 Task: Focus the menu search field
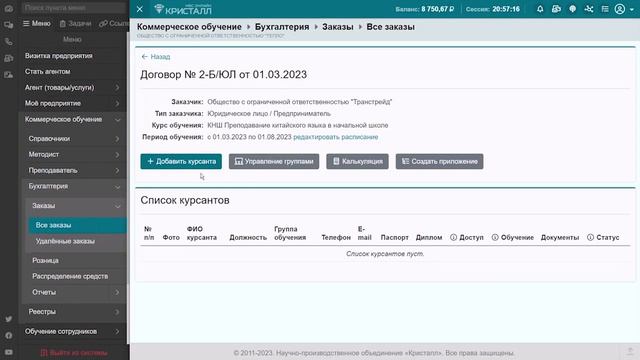click(x=73, y=7)
